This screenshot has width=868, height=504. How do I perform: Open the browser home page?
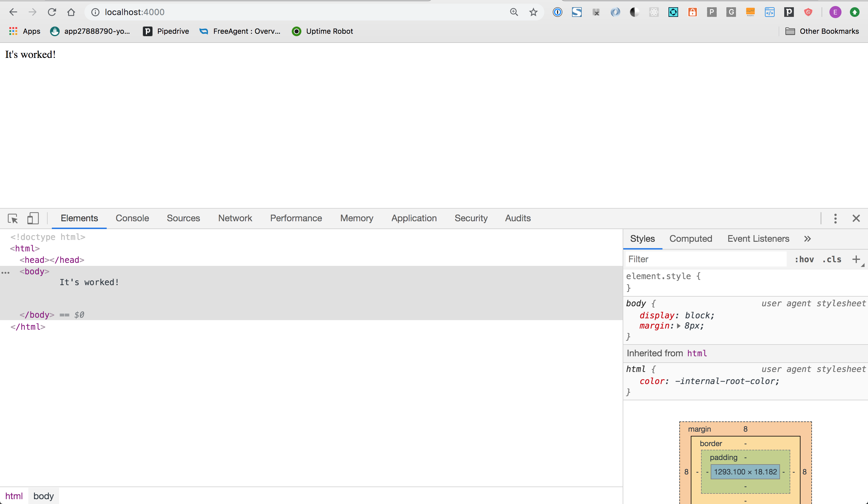pyautogui.click(x=71, y=12)
